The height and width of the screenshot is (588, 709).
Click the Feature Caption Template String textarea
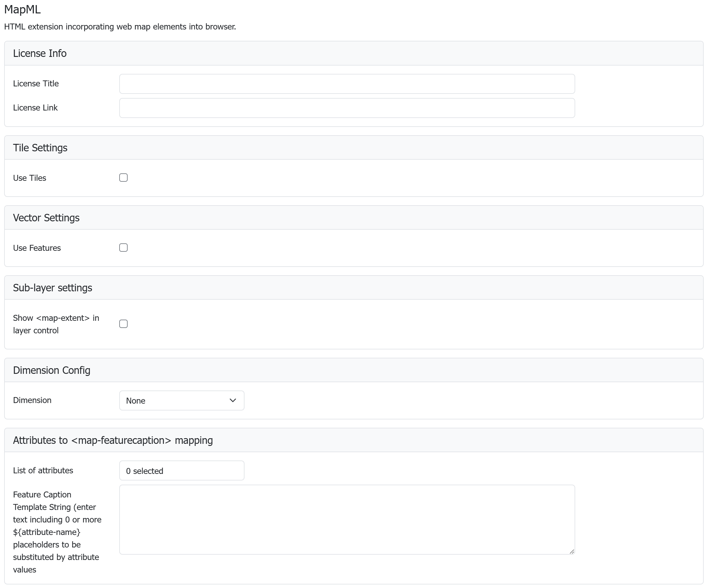tap(347, 519)
